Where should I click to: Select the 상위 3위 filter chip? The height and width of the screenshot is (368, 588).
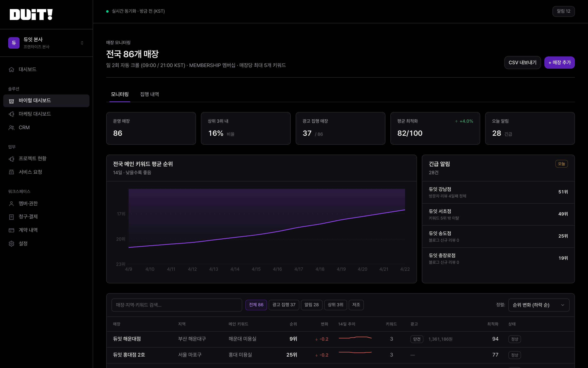coord(336,305)
